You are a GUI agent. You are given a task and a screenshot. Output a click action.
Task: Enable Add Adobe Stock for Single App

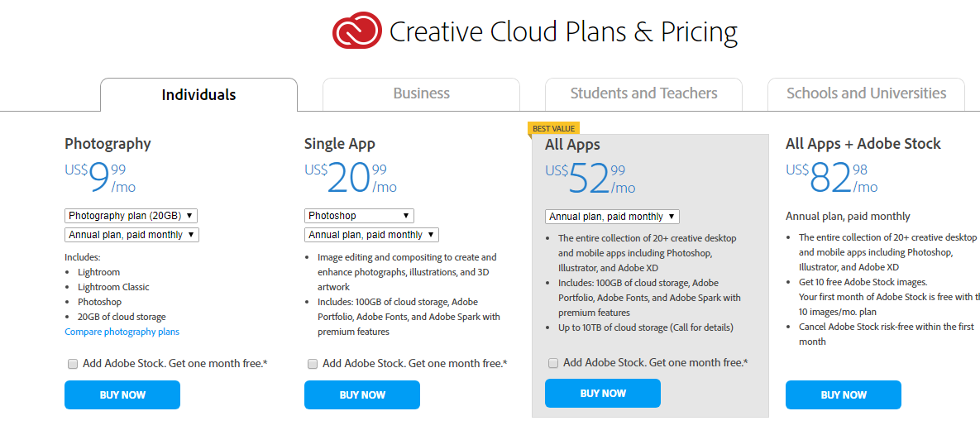pyautogui.click(x=313, y=364)
